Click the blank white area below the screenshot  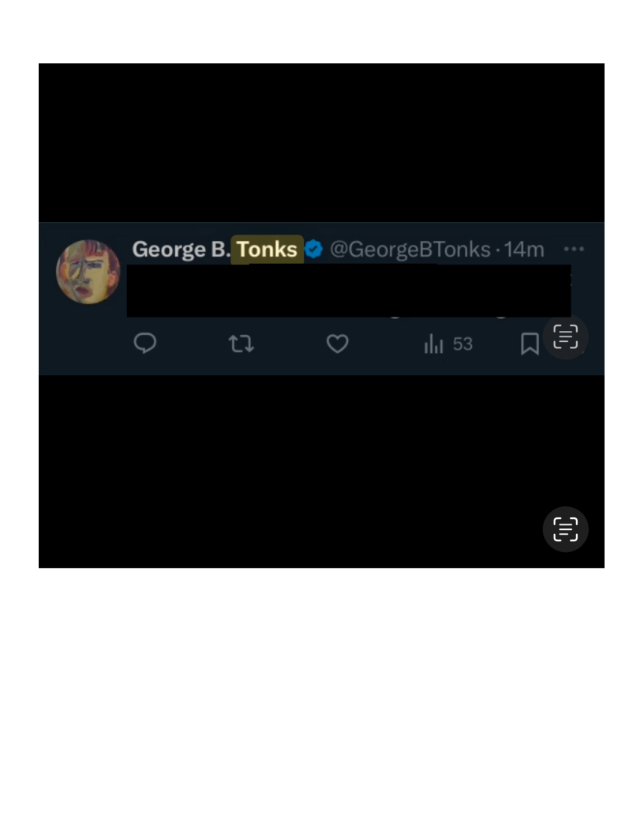321,695
